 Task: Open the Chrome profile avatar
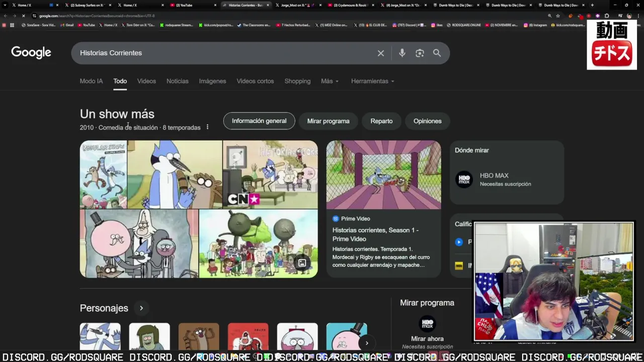click(x=629, y=16)
